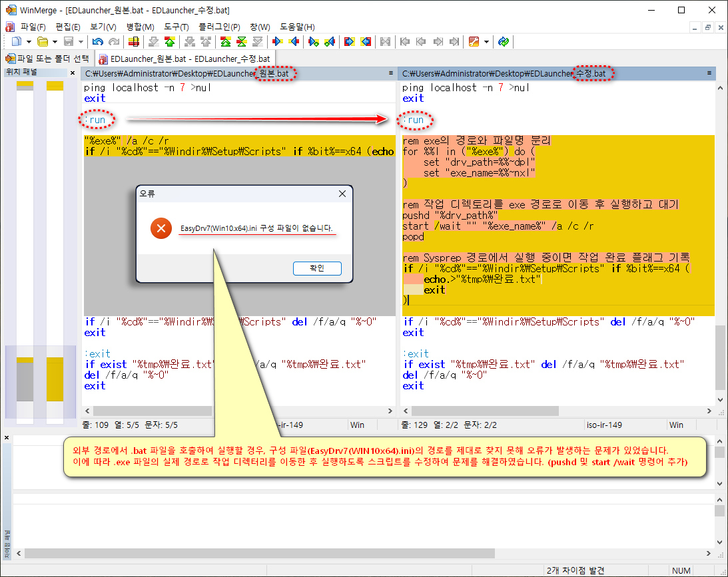Click left pane '줄: 109' status text

(95, 425)
